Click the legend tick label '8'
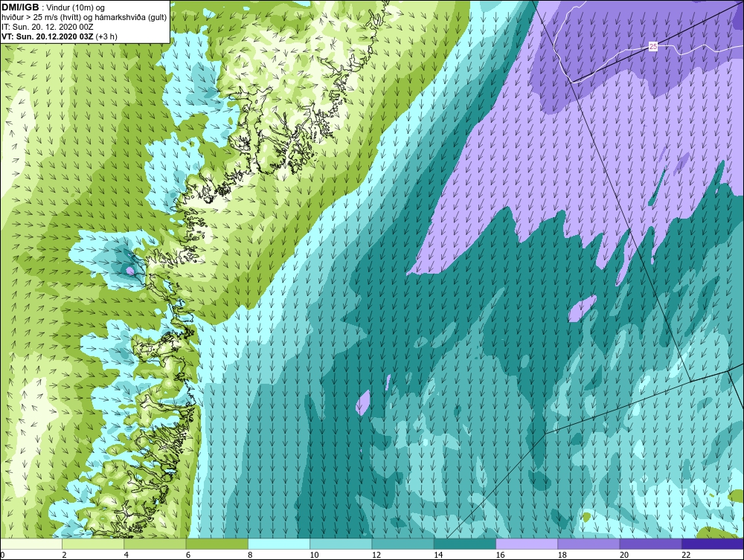744x560 pixels. pyautogui.click(x=250, y=556)
